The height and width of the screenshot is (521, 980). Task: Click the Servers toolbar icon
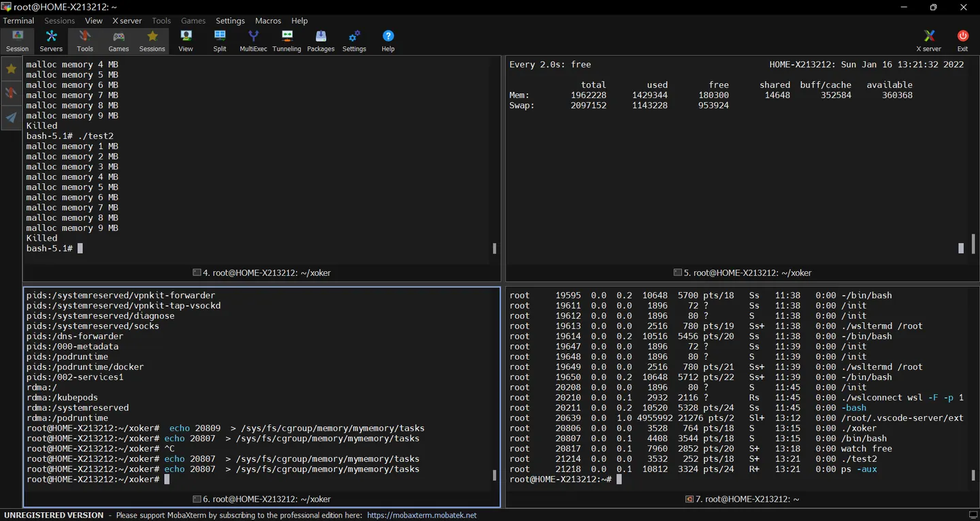click(51, 41)
